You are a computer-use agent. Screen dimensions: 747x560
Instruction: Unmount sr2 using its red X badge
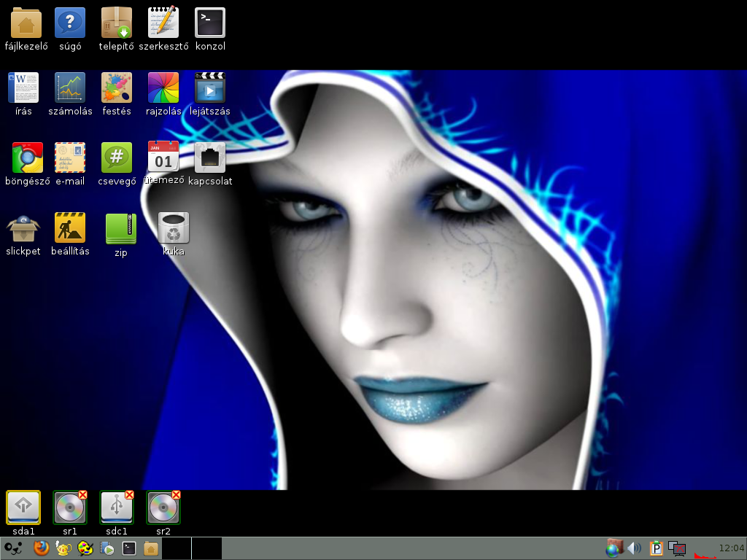[x=177, y=495]
